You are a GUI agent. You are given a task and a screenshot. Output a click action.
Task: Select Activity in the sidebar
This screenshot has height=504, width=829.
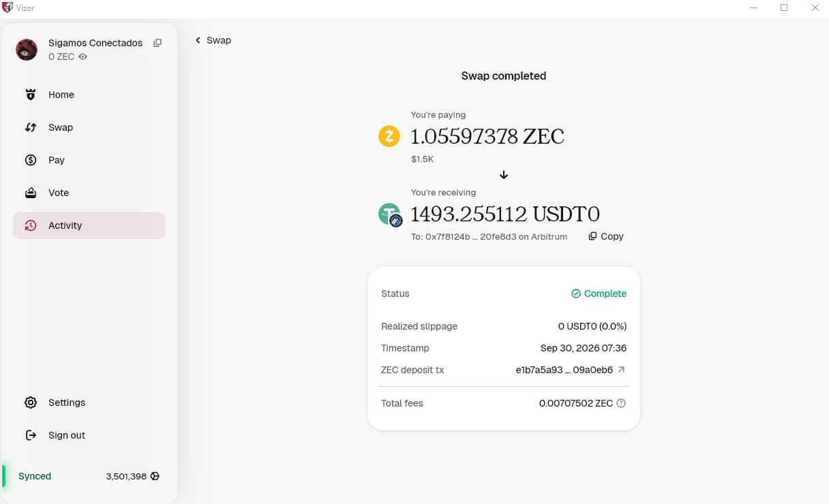pyautogui.click(x=89, y=225)
